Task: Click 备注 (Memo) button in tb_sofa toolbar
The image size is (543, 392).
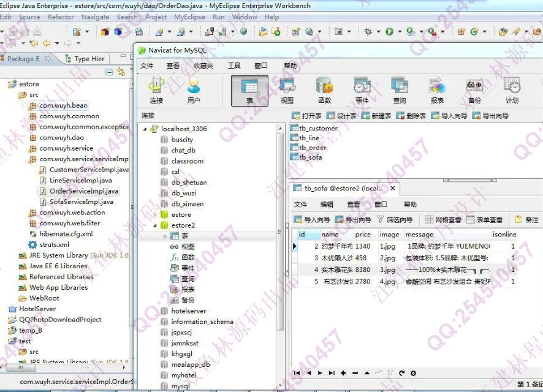Action: click(526, 220)
